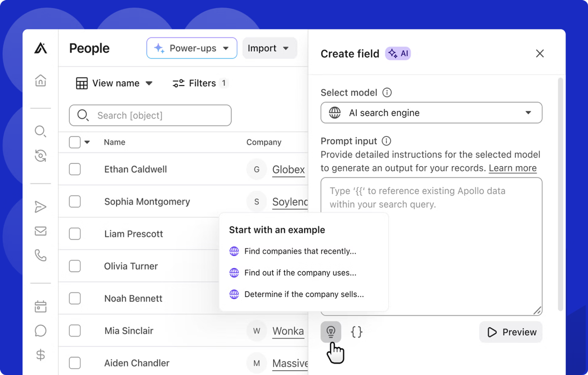Click into the Search [object] field
Screen dimensions: 588x375
click(x=150, y=115)
